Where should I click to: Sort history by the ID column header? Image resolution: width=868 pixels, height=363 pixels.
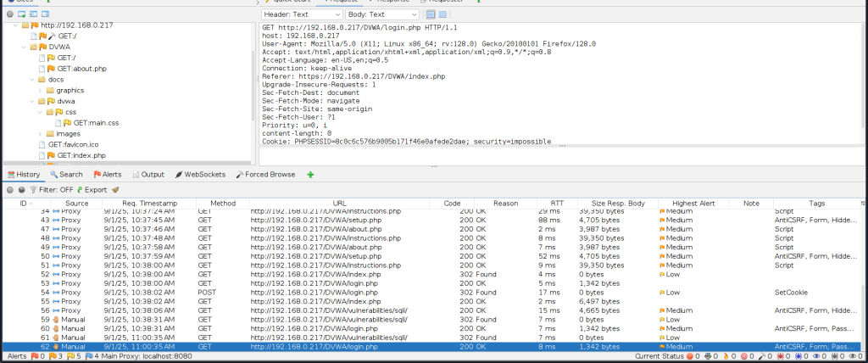[x=25, y=204]
